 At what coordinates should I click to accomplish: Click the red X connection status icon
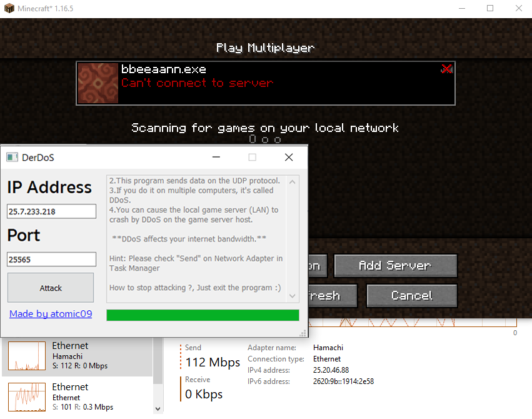pyautogui.click(x=447, y=69)
